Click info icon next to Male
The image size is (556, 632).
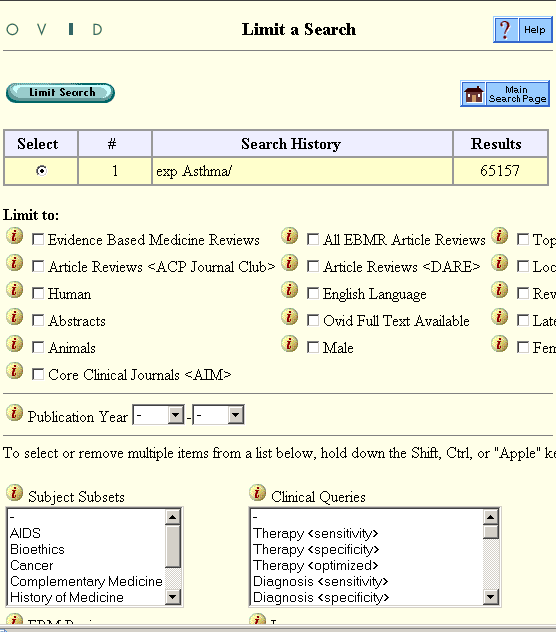[x=289, y=344]
